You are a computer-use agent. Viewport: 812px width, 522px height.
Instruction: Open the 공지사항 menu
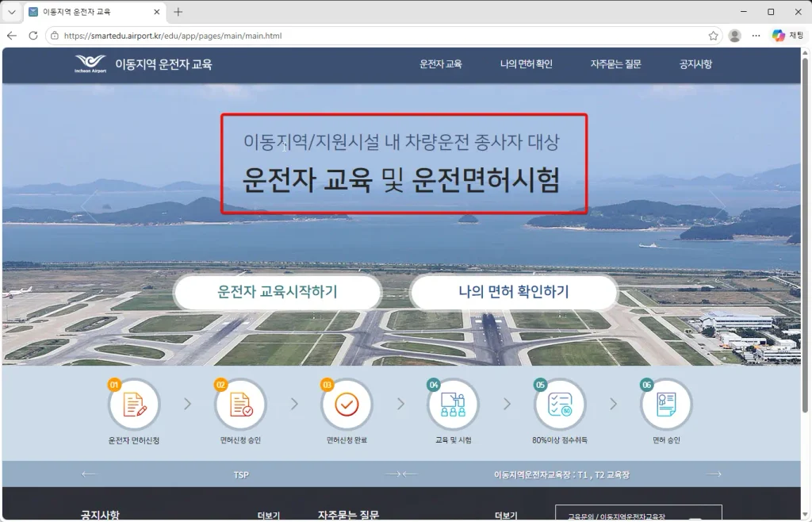[x=695, y=64]
